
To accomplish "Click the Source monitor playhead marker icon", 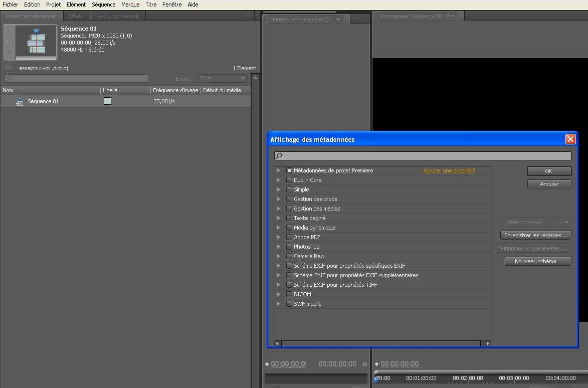I will 267,364.
